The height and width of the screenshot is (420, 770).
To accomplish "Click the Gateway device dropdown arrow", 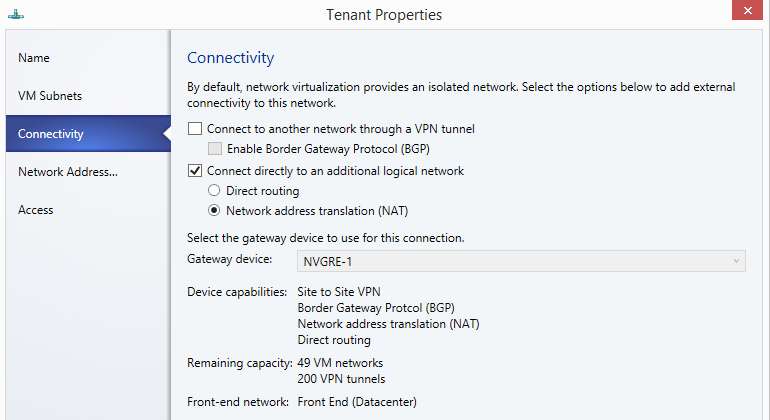I will click(x=737, y=261).
